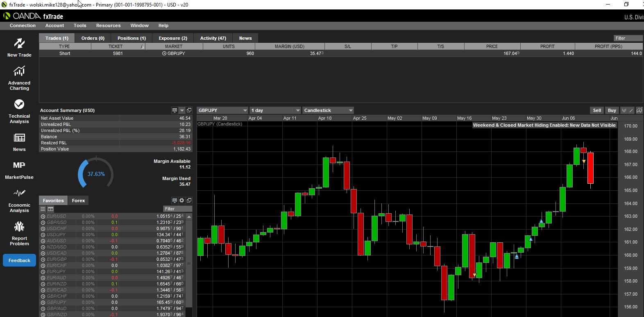Open the Window menu
The height and width of the screenshot is (317, 644).
140,25
